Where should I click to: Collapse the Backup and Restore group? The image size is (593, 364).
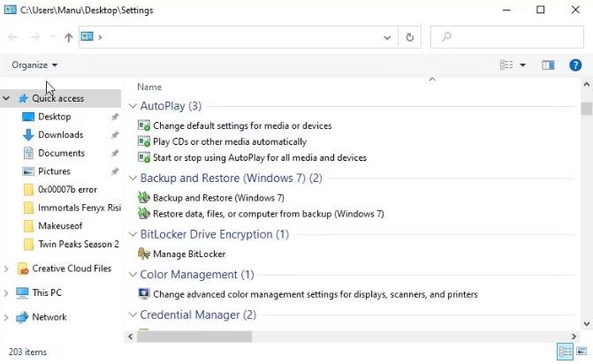pos(133,178)
